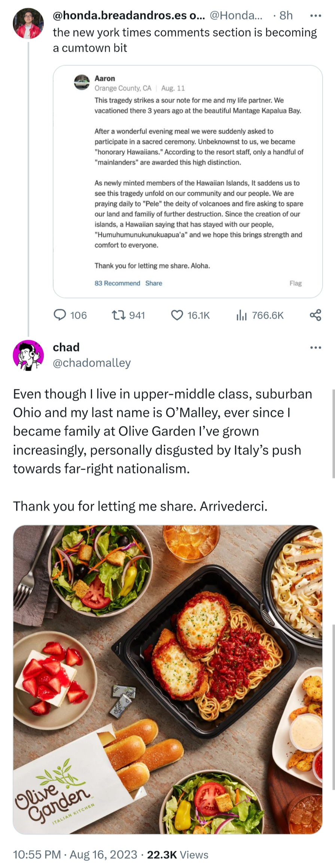Viewport: 335px width, 868px height.
Task: Open honda.breadandros profile picture
Action: pyautogui.click(x=28, y=23)
